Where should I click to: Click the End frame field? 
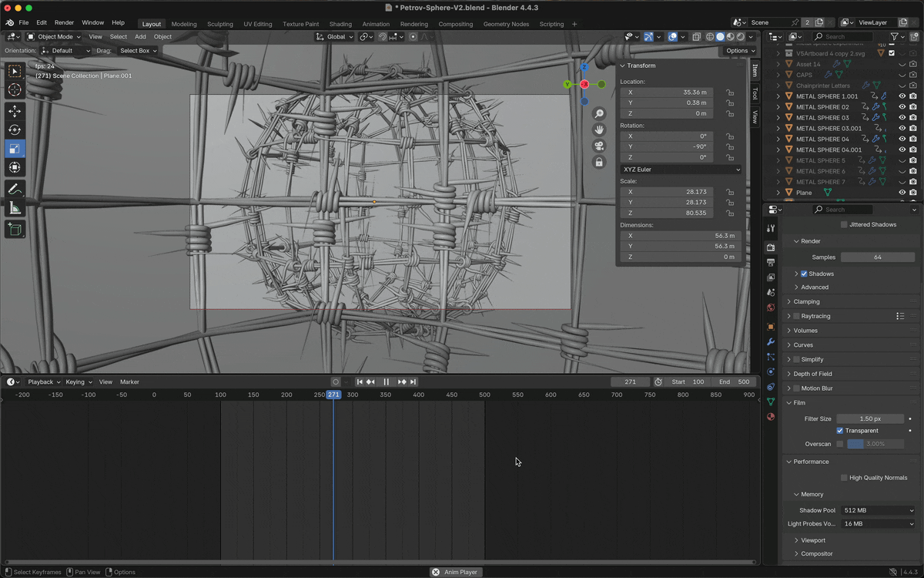click(x=734, y=382)
